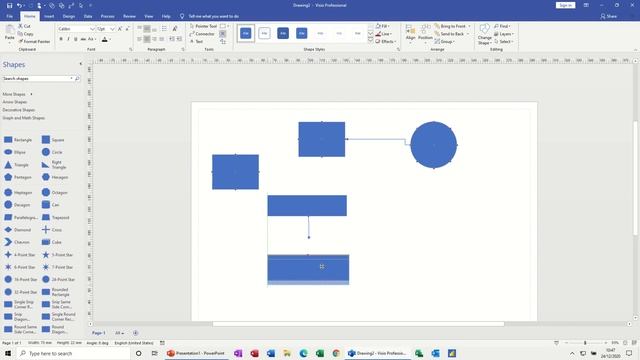Image resolution: width=640 pixels, height=360 pixels.
Task: Open the font size dropdown
Action: 112,29
